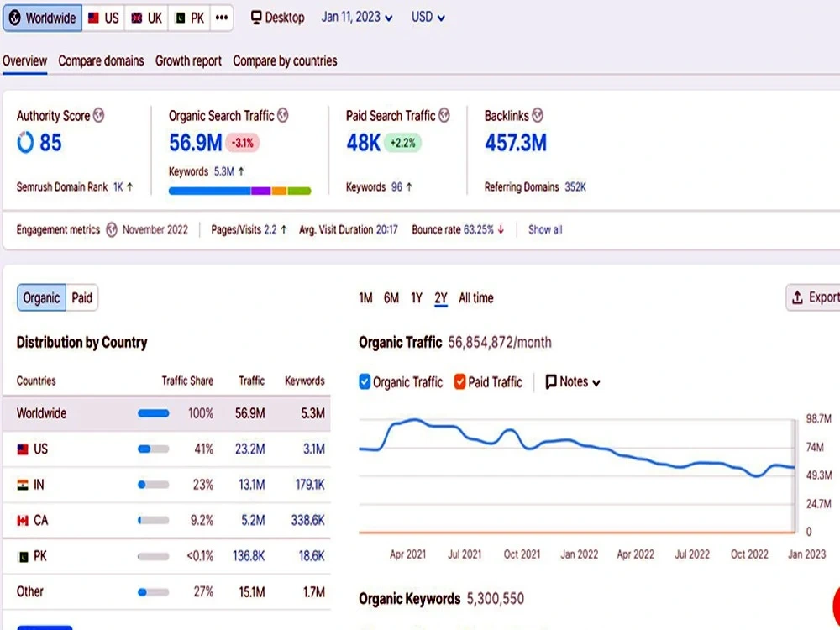This screenshot has height=630, width=840.
Task: Open the Desktop device selector
Action: coord(277,18)
